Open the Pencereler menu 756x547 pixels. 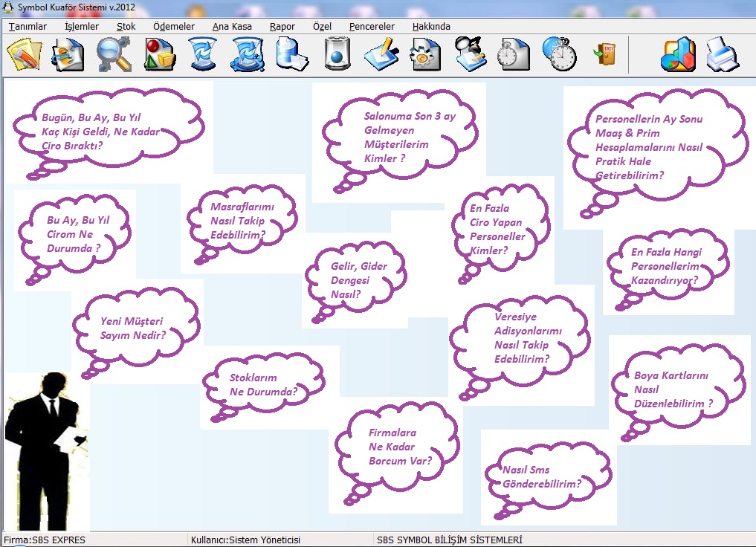(x=372, y=27)
